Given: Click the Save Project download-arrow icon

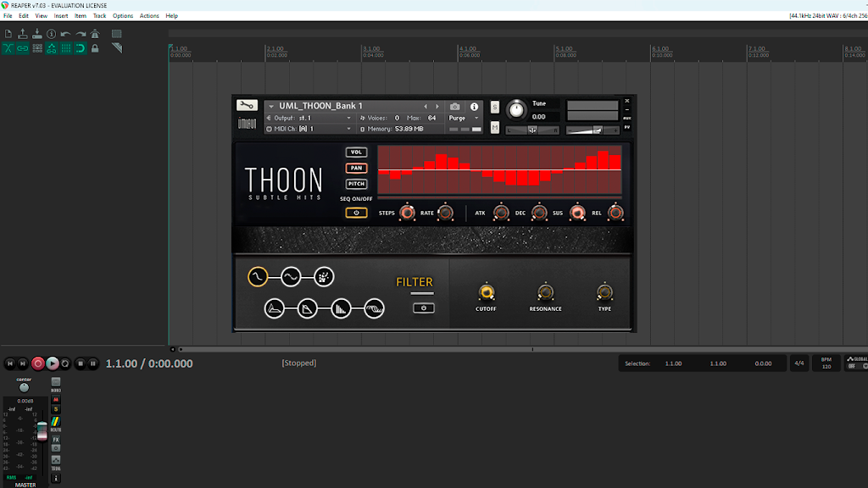Looking at the screenshot, I should coord(37,34).
